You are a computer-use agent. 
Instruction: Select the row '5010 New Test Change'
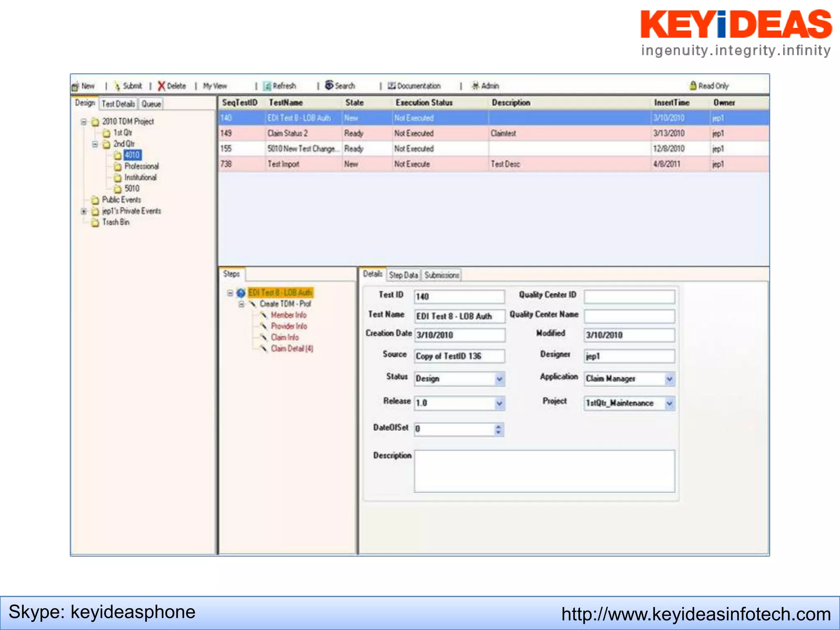(x=494, y=148)
